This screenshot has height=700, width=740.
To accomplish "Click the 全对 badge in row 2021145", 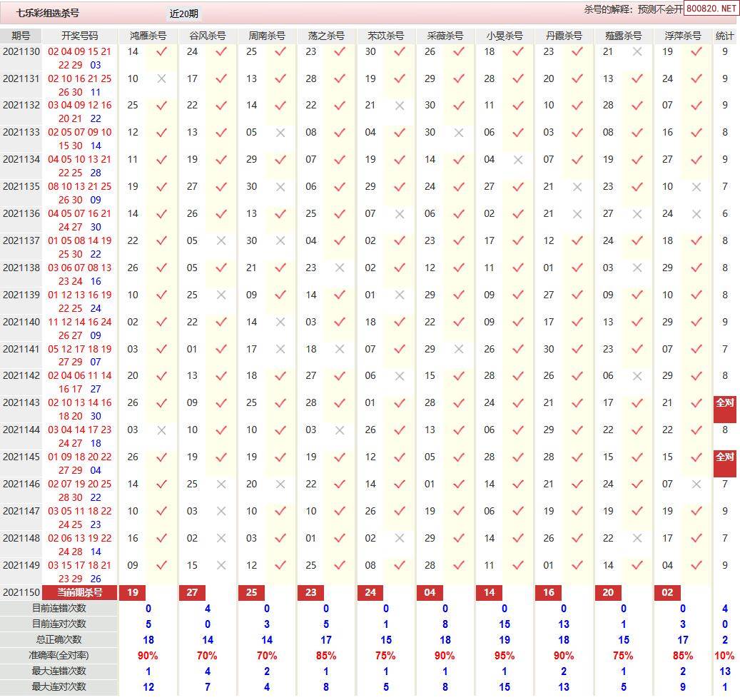I will [x=725, y=464].
